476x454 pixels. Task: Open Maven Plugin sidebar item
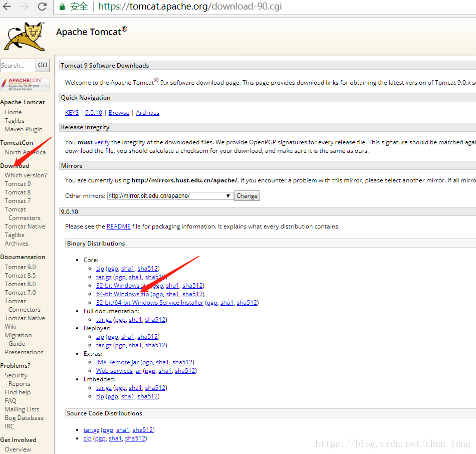[24, 129]
